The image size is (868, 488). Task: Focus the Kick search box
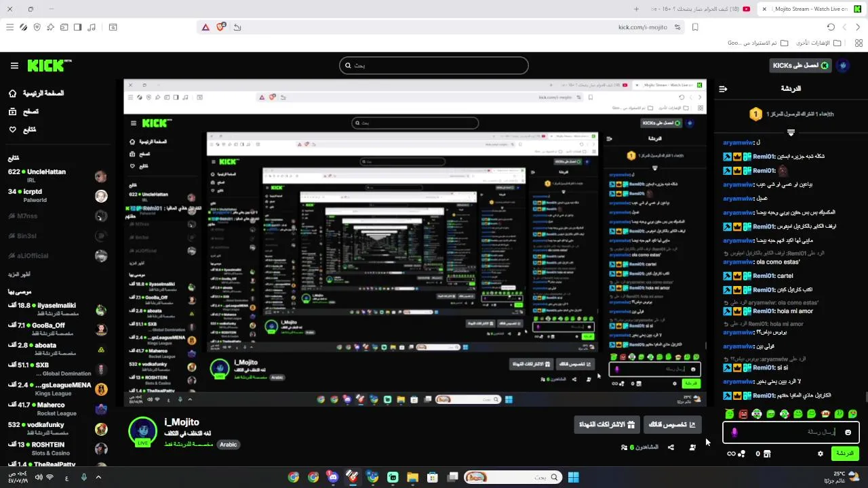434,66
